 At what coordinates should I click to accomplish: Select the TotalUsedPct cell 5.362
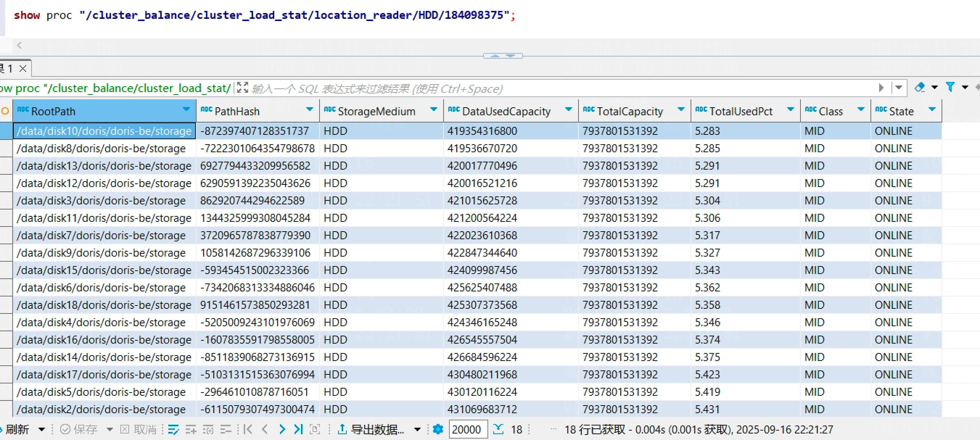(x=745, y=287)
